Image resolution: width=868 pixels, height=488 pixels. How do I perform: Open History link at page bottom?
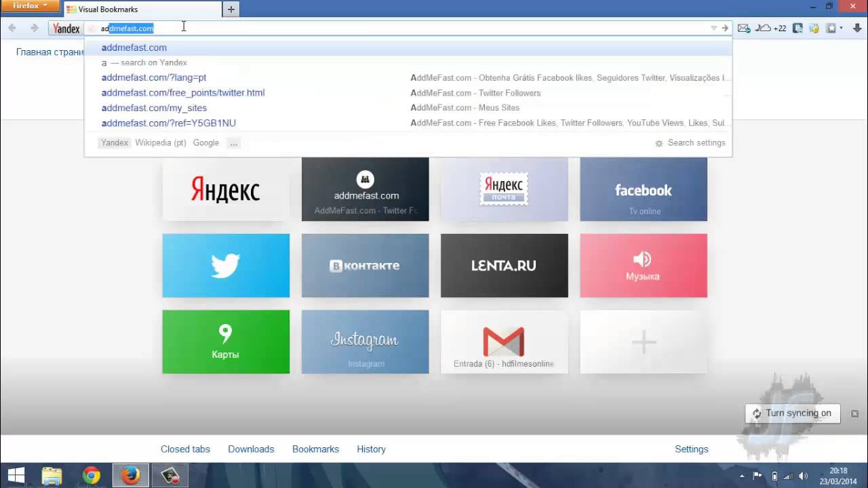coord(371,449)
